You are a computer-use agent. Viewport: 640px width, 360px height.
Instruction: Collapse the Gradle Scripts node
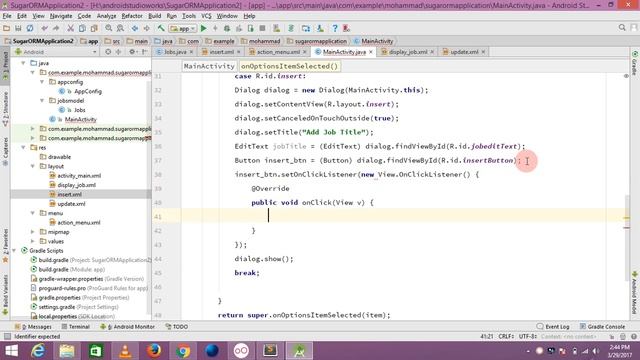[15, 251]
